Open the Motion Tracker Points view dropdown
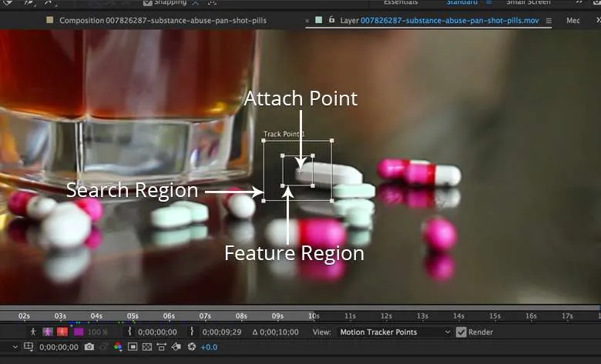This screenshot has width=601, height=364. pyautogui.click(x=395, y=332)
